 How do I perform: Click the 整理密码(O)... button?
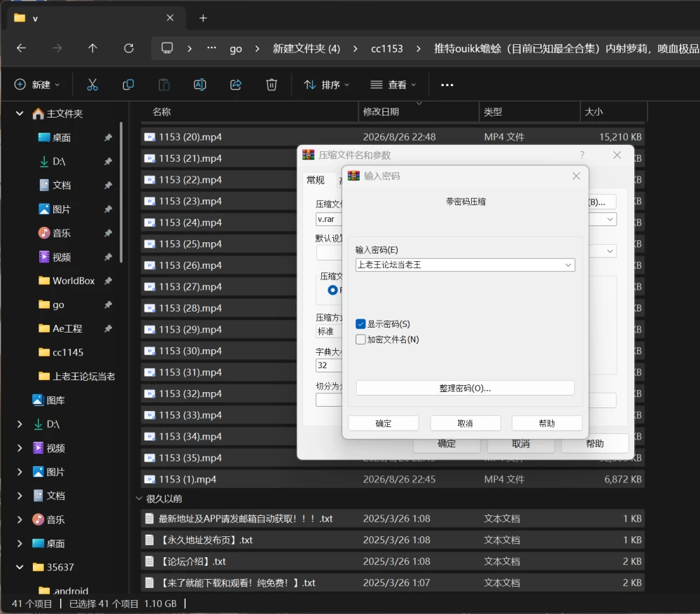coord(465,388)
